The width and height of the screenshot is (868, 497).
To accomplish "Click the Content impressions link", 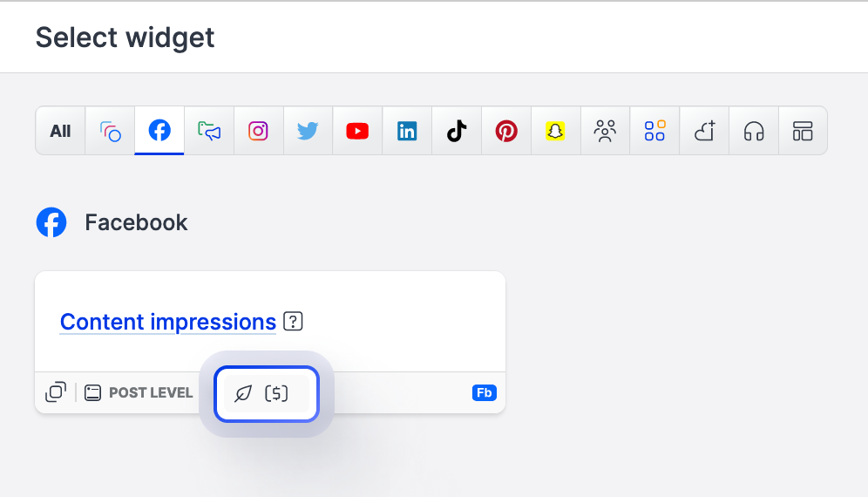I will [x=168, y=322].
